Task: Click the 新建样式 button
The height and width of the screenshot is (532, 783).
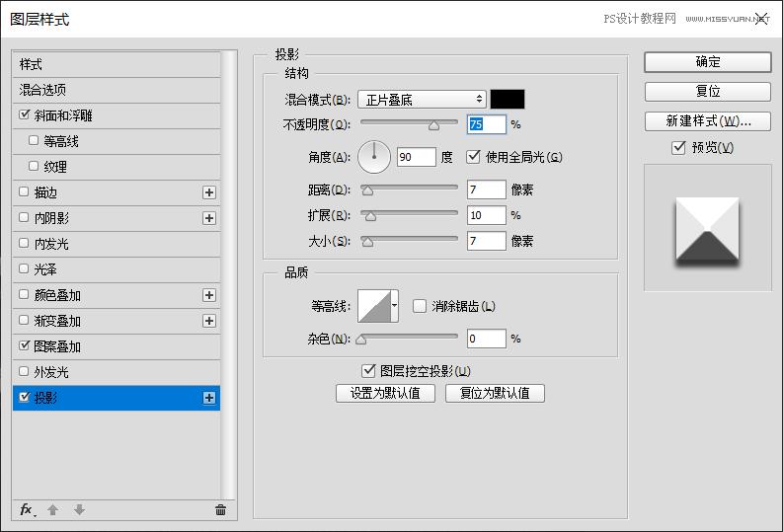Action: pyautogui.click(x=707, y=121)
